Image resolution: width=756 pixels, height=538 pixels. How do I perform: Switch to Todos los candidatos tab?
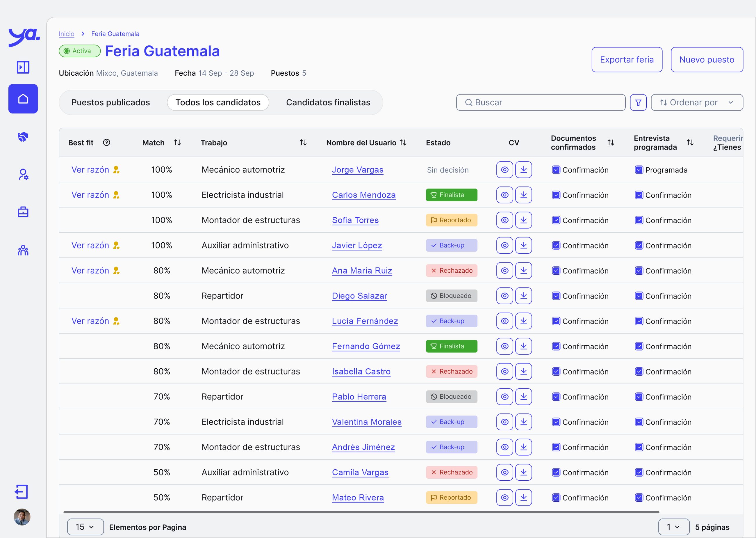click(218, 102)
